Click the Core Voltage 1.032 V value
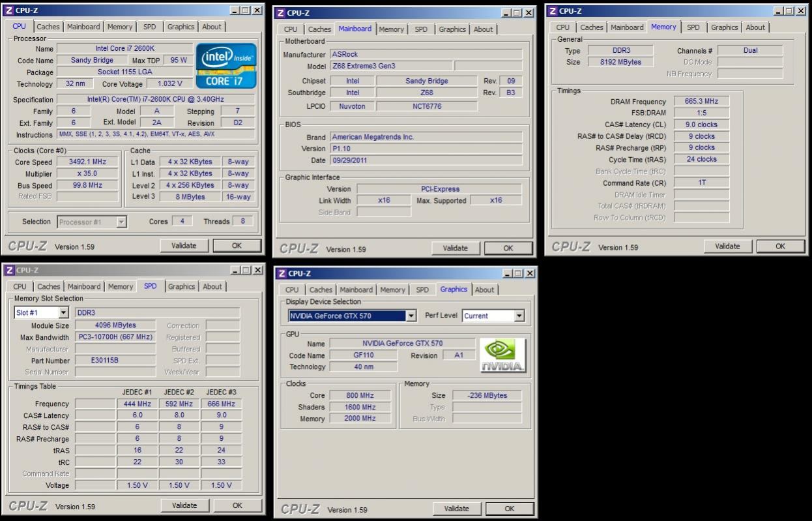812x521 pixels. pos(169,83)
